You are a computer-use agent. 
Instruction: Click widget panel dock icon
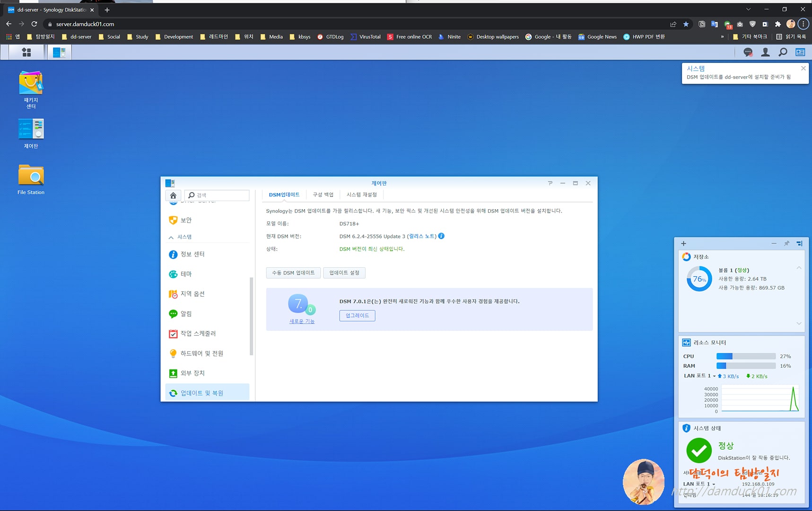[799, 244]
